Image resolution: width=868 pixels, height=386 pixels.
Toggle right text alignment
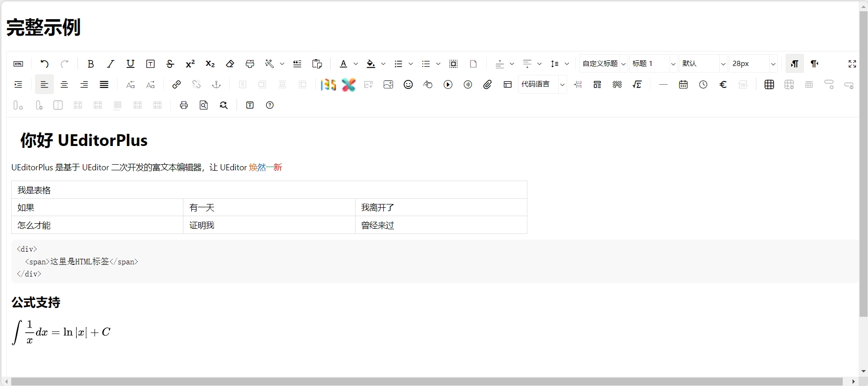(x=84, y=85)
